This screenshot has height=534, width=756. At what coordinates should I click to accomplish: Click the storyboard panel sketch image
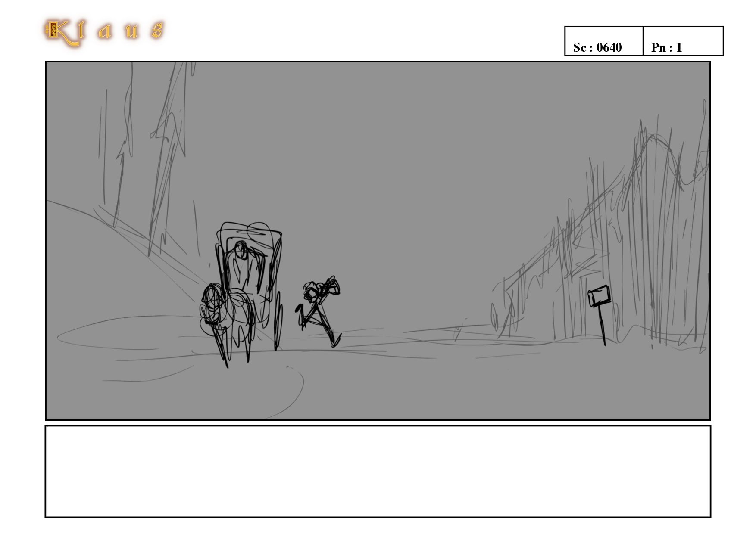pyautogui.click(x=378, y=241)
